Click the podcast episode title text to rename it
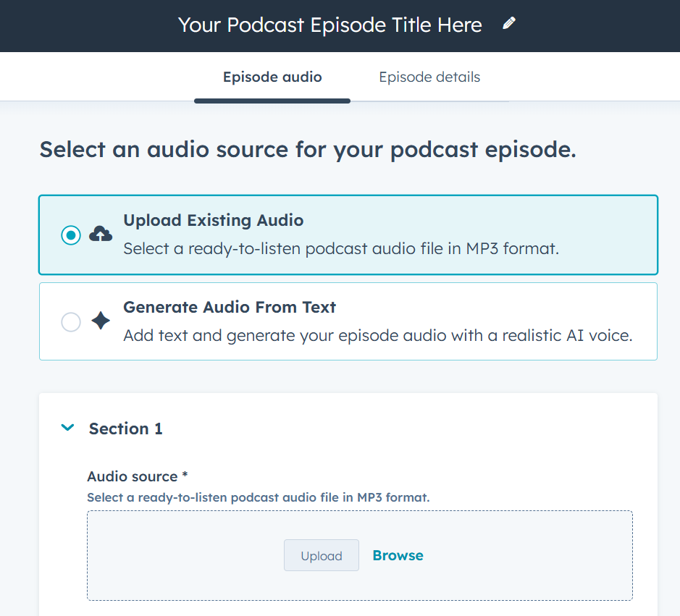 pyautogui.click(x=329, y=25)
